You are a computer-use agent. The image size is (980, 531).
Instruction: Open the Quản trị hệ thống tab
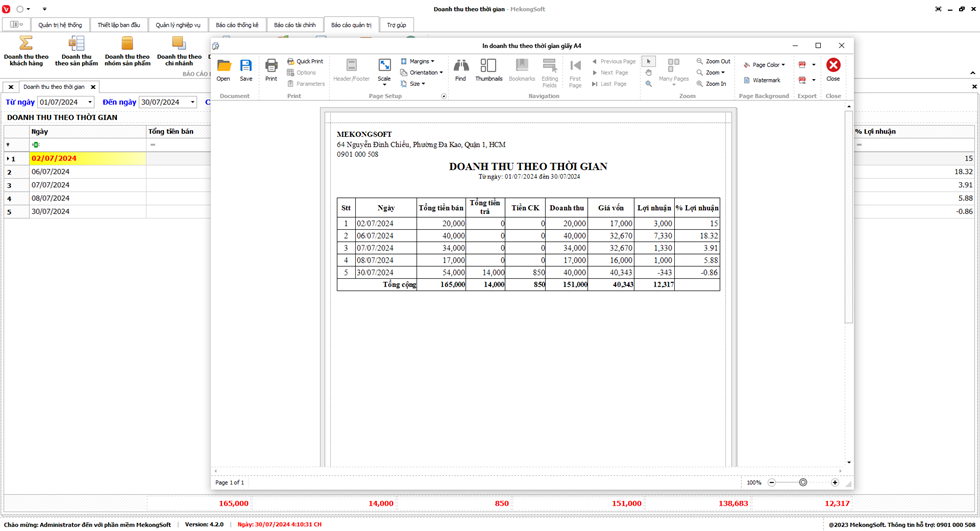pyautogui.click(x=60, y=25)
